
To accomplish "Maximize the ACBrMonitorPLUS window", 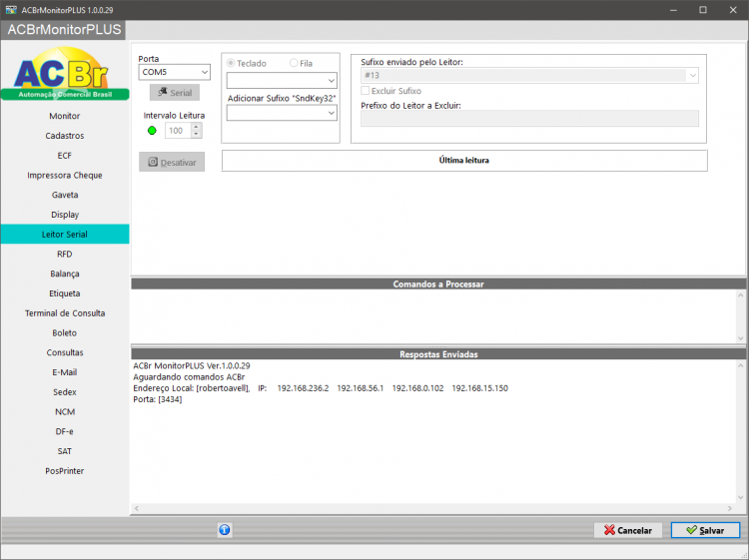I will click(x=703, y=10).
